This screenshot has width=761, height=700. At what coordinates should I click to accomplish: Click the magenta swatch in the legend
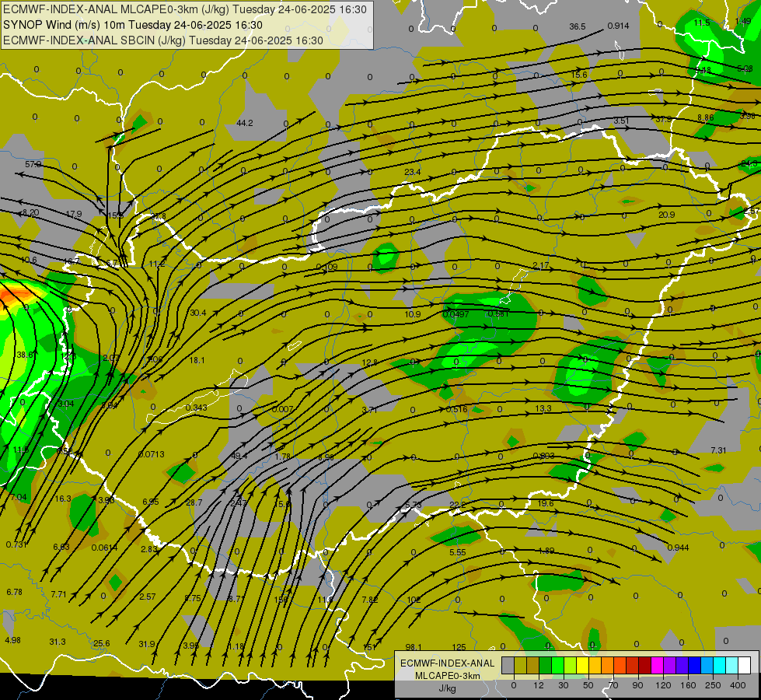pos(658,665)
